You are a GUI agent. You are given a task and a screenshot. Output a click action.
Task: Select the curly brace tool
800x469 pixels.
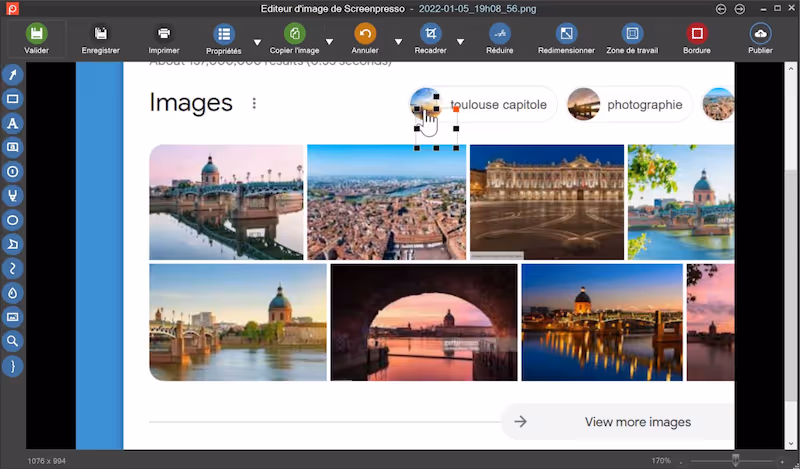click(12, 366)
